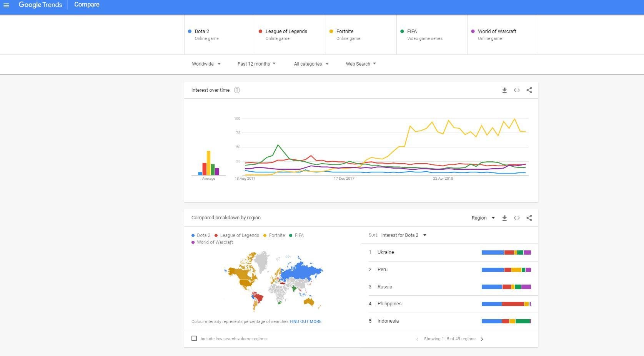Share the Interest over time chart
644x356 pixels.
tap(529, 90)
